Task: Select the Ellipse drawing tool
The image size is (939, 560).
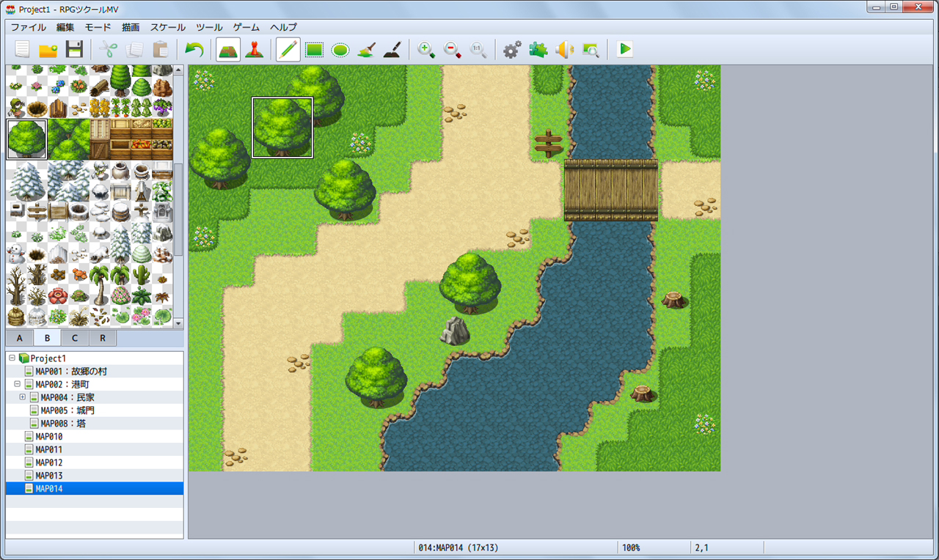Action: pyautogui.click(x=340, y=49)
